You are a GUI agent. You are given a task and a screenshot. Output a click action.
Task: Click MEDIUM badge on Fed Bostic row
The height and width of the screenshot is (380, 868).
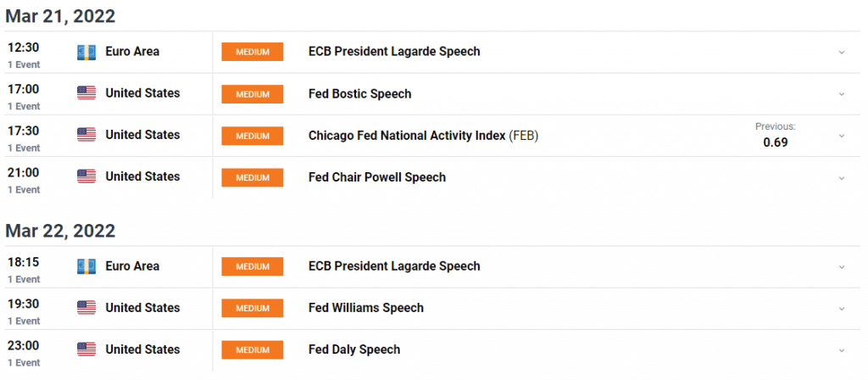coord(253,94)
